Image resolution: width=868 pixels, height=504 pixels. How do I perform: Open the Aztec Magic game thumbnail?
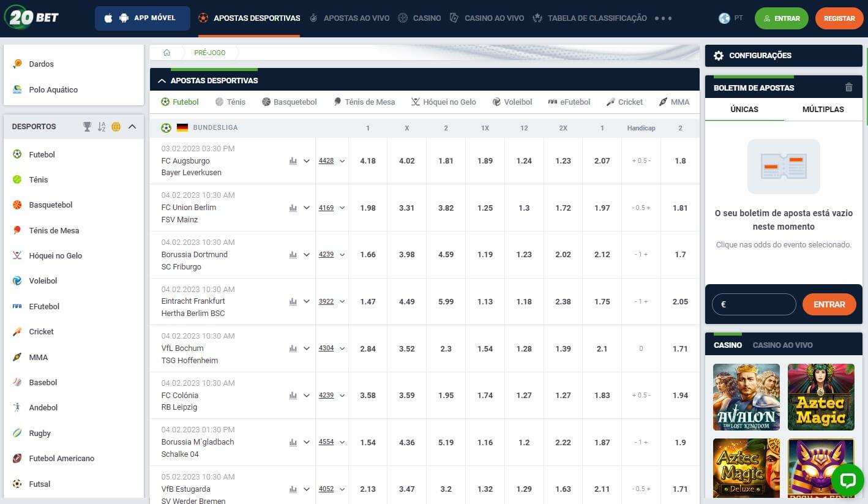[x=821, y=397]
